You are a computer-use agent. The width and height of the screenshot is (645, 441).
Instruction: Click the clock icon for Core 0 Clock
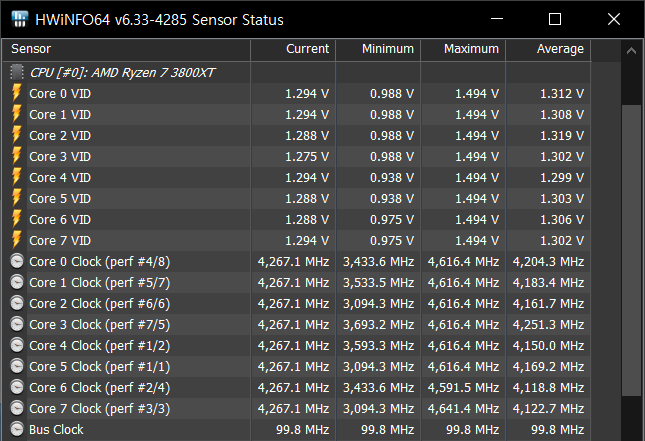click(x=17, y=261)
